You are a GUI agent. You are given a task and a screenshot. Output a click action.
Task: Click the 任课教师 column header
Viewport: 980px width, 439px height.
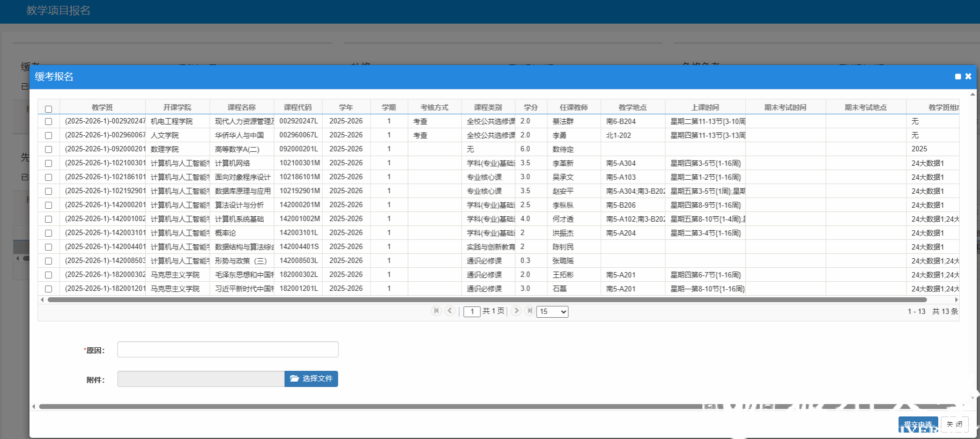[x=574, y=107]
